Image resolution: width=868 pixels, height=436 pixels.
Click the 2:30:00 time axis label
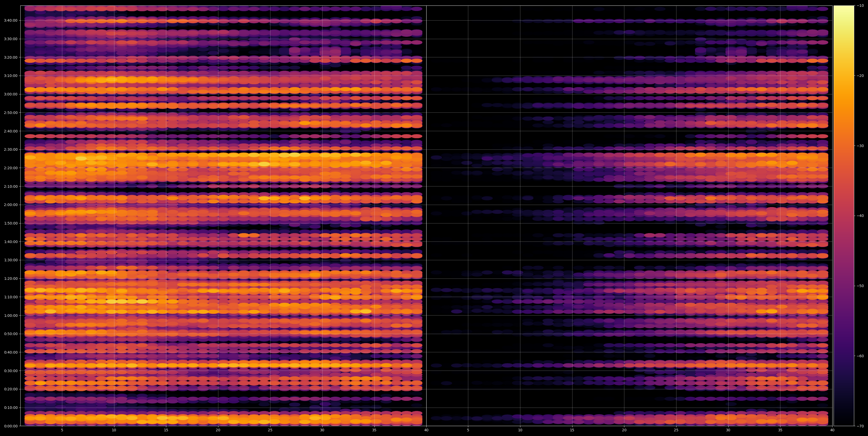click(x=10, y=149)
